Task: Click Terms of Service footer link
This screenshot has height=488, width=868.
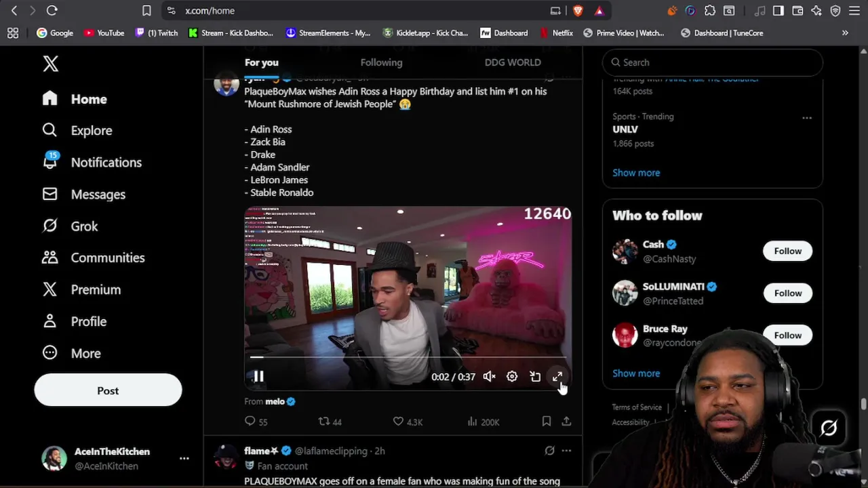Action: pyautogui.click(x=637, y=407)
